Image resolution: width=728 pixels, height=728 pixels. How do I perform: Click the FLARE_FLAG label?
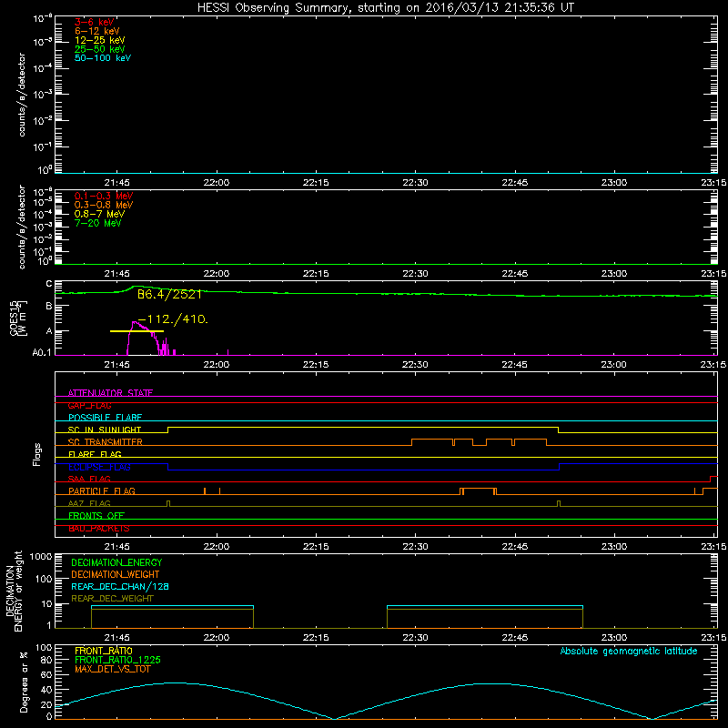click(x=95, y=454)
